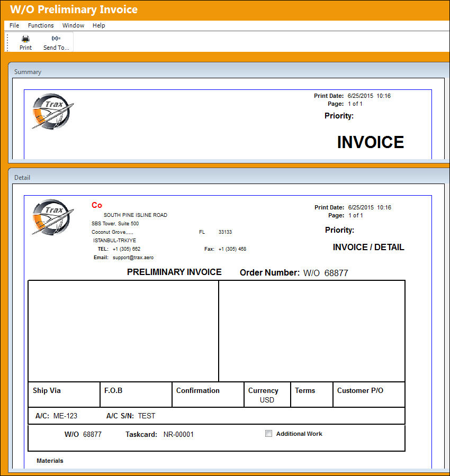Click the Terms cell

(x=312, y=395)
